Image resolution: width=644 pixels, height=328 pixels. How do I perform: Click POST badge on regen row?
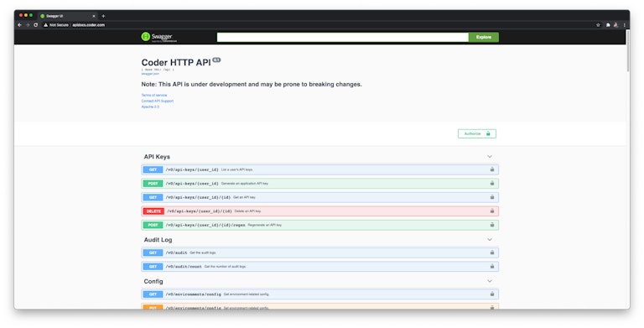[x=153, y=225]
